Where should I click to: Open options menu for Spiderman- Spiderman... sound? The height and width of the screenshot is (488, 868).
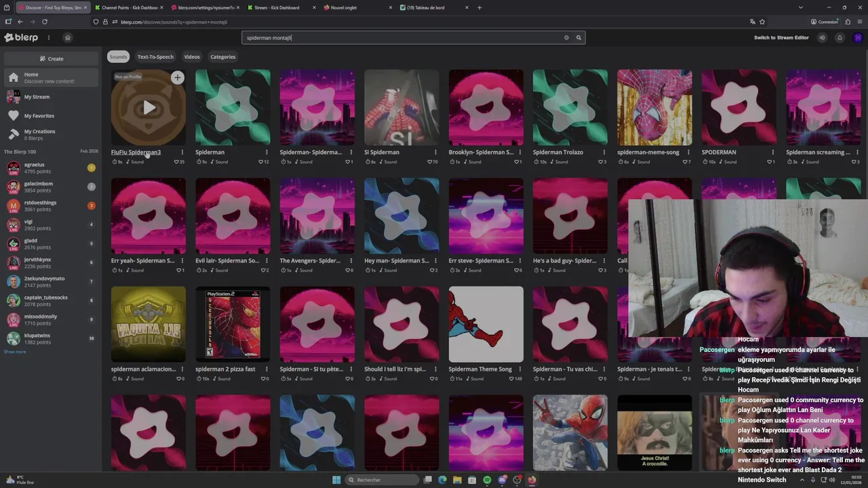coord(351,152)
